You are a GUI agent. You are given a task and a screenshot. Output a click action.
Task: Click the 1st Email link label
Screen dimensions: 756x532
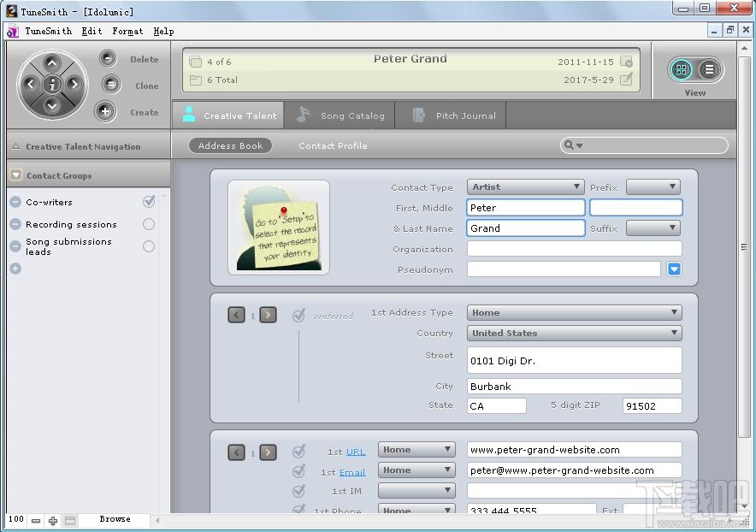pyautogui.click(x=352, y=472)
